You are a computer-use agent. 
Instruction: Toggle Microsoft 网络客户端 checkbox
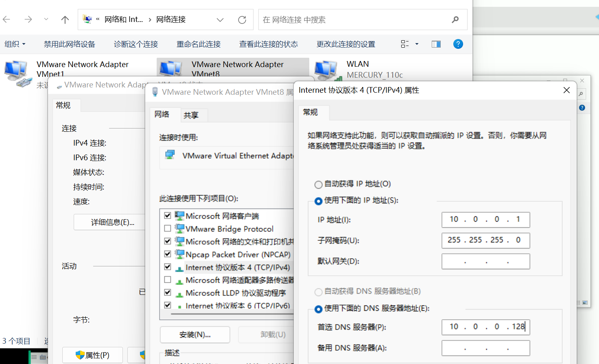pos(167,216)
